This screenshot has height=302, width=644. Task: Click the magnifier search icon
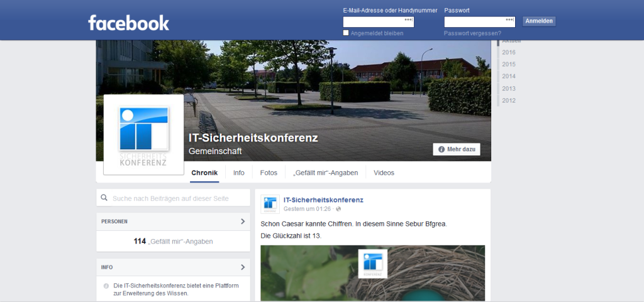104,198
